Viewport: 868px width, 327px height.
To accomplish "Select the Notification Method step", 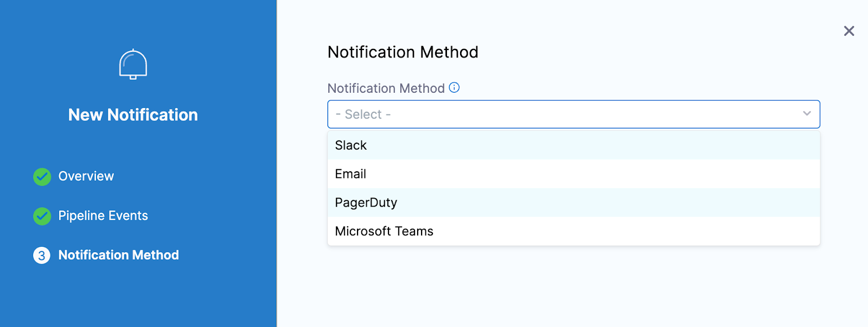I will click(x=118, y=255).
